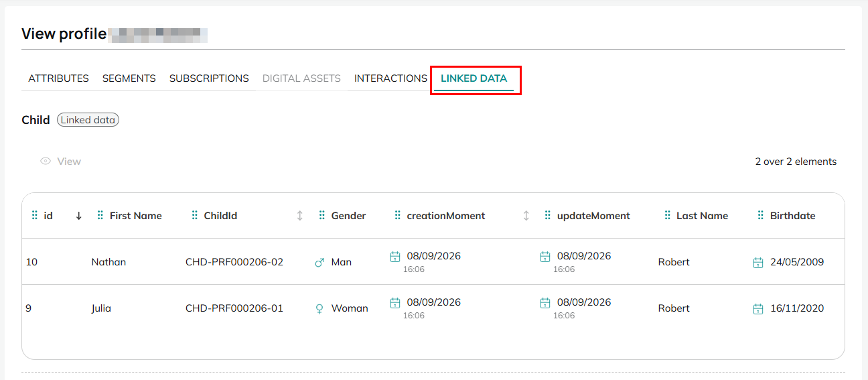Click the drag handle icon for Last Name column
Image resolution: width=868 pixels, height=380 pixels.
[x=667, y=216]
